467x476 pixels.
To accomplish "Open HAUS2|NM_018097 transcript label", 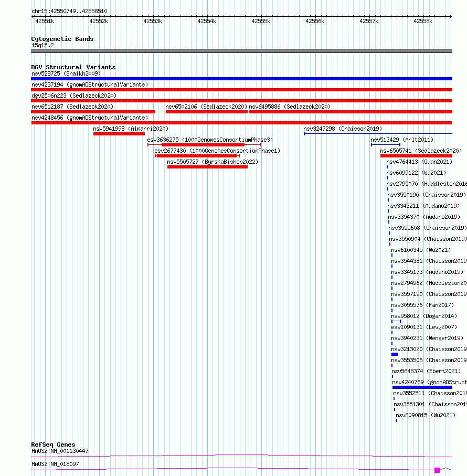I will tap(55, 464).
